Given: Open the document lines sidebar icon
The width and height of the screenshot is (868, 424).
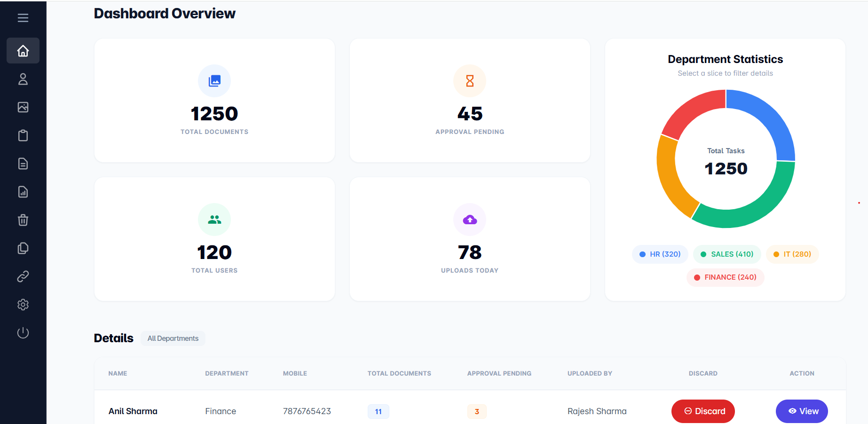Looking at the screenshot, I should pyautogui.click(x=23, y=164).
